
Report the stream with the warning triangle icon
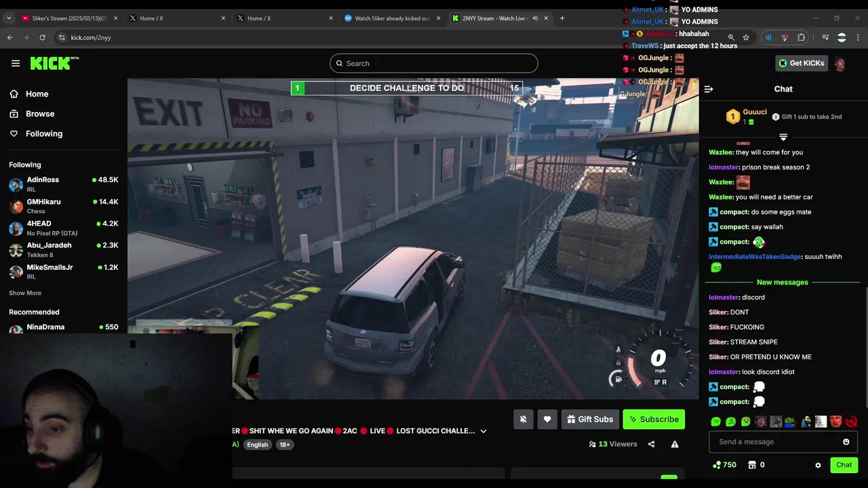pos(675,444)
